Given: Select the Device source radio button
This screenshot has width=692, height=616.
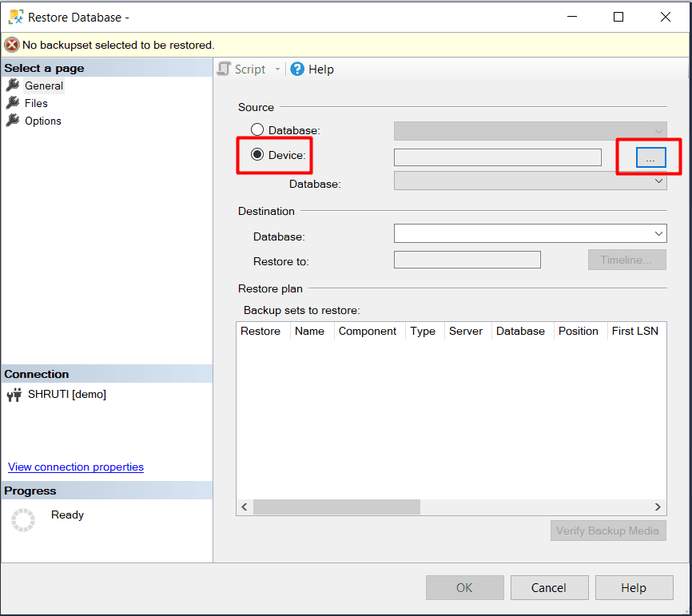Looking at the screenshot, I should pyautogui.click(x=257, y=155).
